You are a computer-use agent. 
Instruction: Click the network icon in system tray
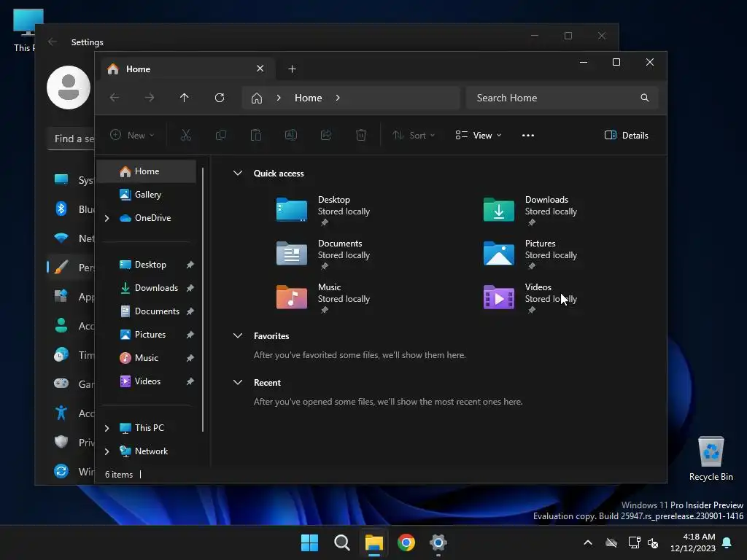(x=634, y=542)
